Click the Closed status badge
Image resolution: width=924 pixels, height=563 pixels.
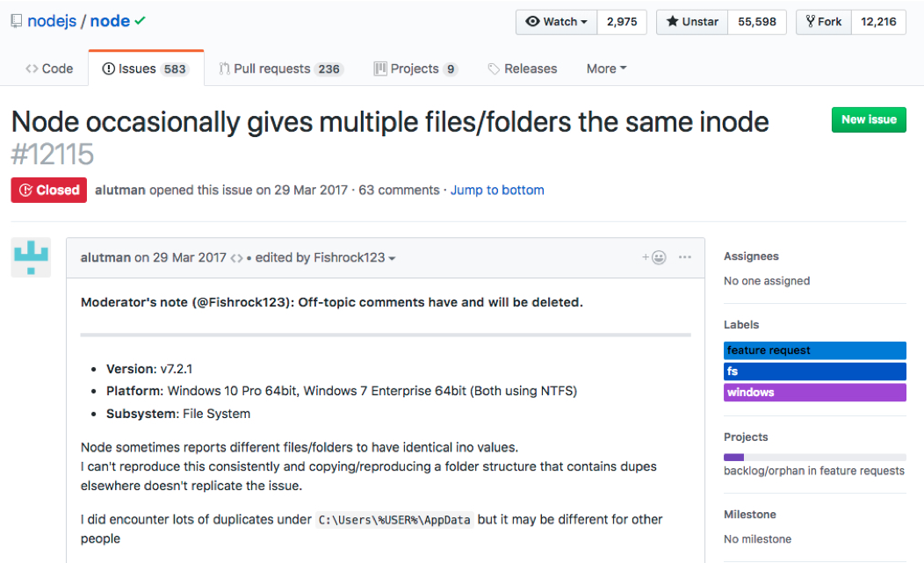pyautogui.click(x=49, y=191)
